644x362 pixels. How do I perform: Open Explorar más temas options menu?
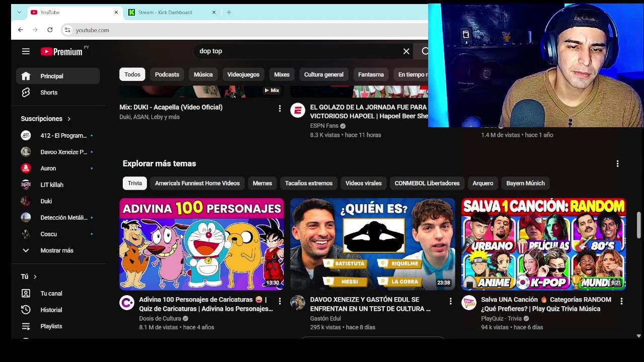617,163
